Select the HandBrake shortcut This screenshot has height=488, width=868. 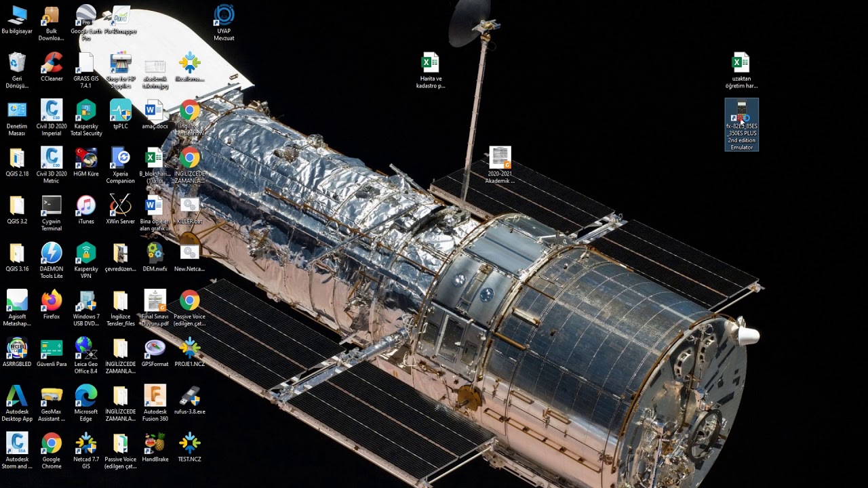tap(155, 447)
